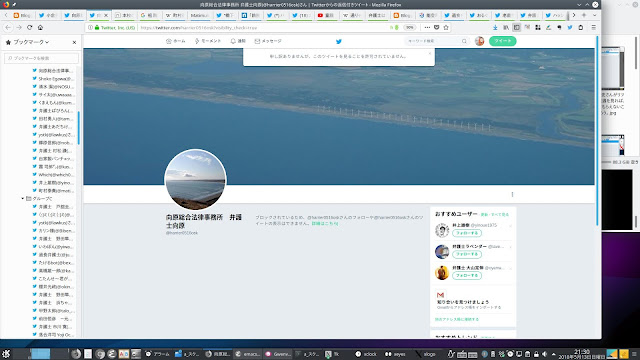
Task: Click the green ツイート button
Action: click(502, 41)
